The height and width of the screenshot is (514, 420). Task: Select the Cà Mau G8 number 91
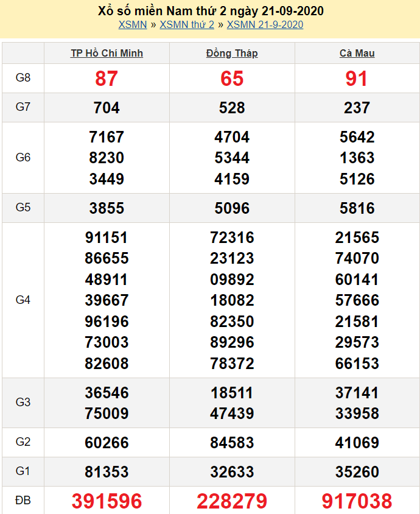[357, 79]
